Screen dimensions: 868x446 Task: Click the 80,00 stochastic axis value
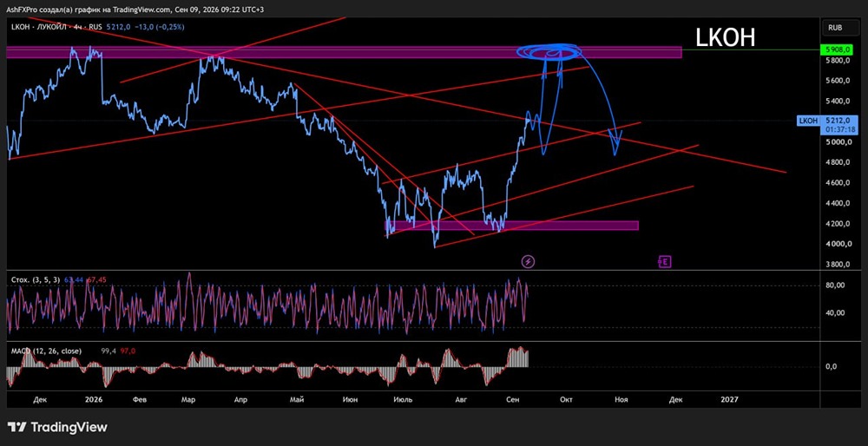pos(835,285)
